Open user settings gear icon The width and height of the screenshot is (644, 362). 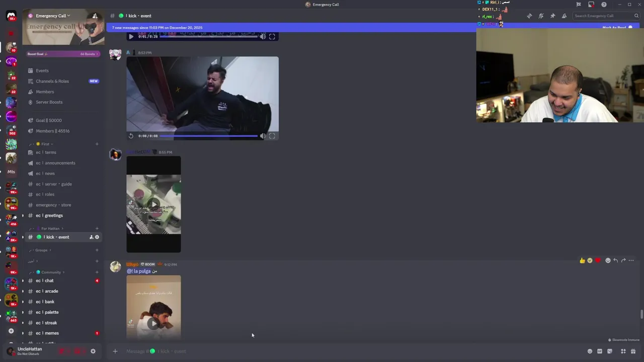pyautogui.click(x=93, y=351)
